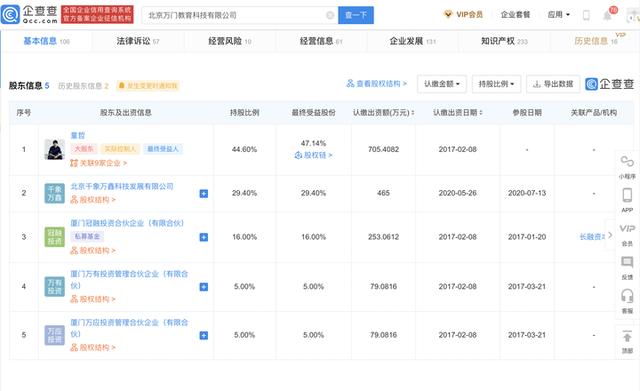Clear the search box with the X icon
640x391 pixels.
(x=330, y=16)
